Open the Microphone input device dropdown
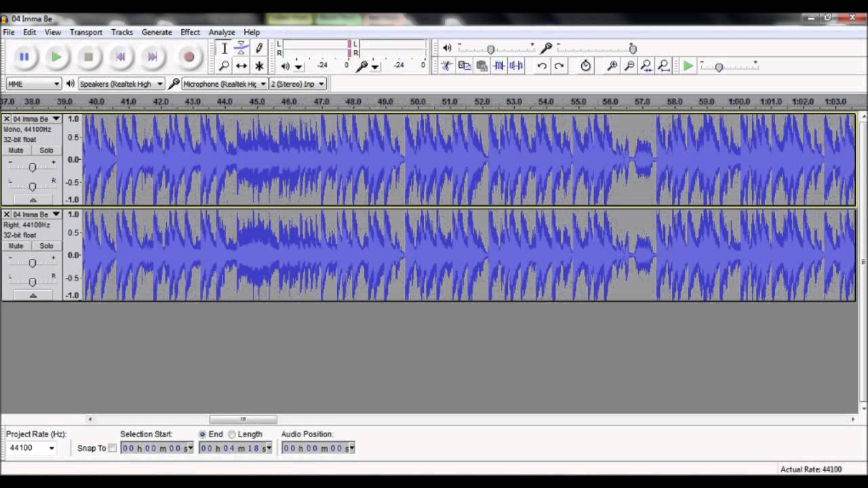 pyautogui.click(x=224, y=84)
